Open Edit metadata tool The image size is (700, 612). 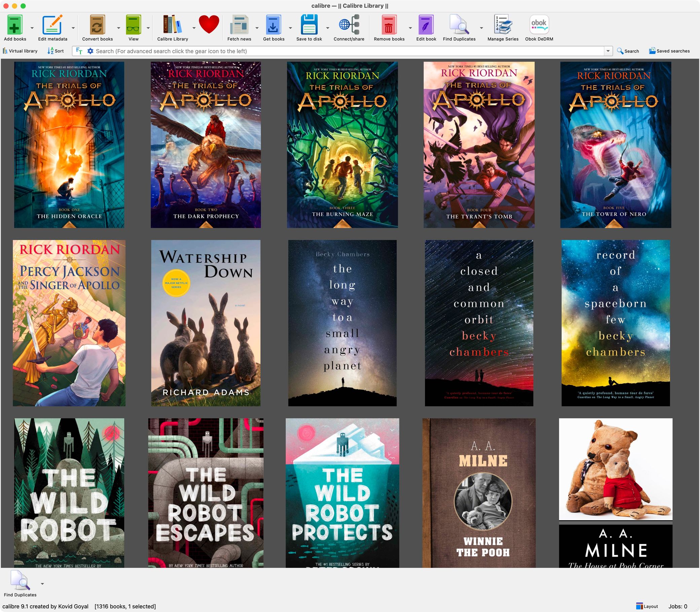(x=52, y=25)
